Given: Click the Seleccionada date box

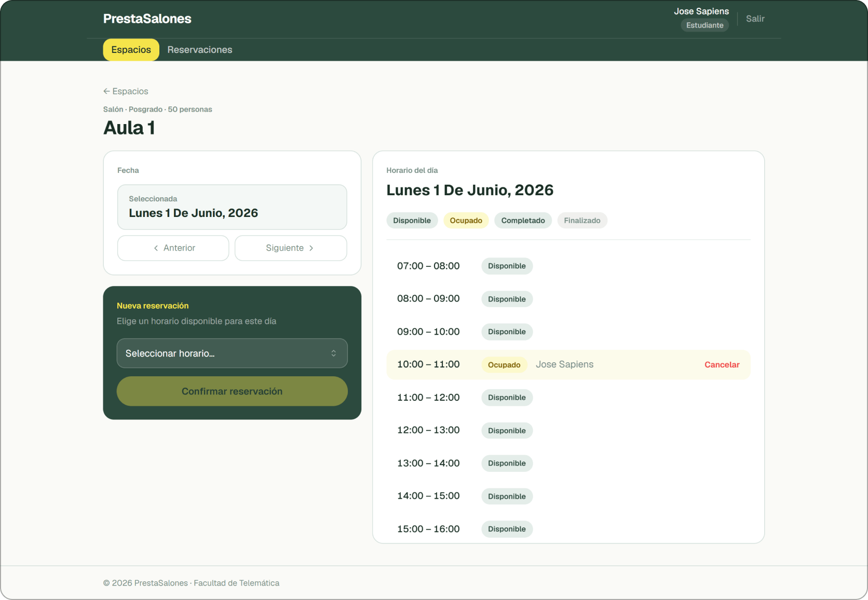Looking at the screenshot, I should coord(232,207).
